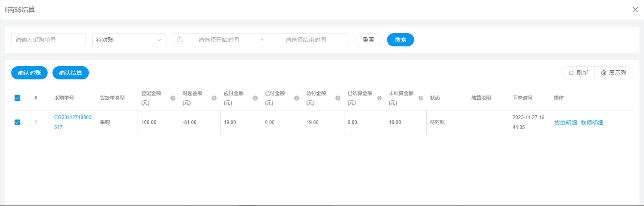This screenshot has height=206, width=644.
Task: Click help icon beside 对账差额 column
Action: coord(214,98)
